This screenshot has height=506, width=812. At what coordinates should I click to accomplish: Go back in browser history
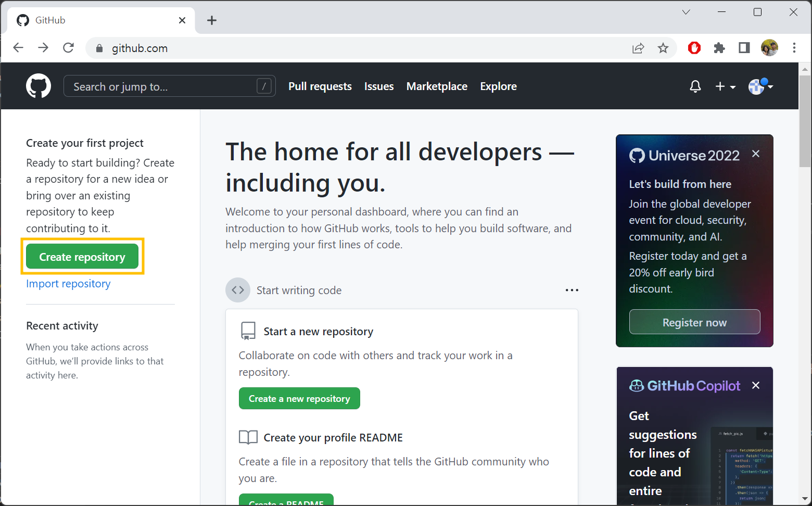18,48
